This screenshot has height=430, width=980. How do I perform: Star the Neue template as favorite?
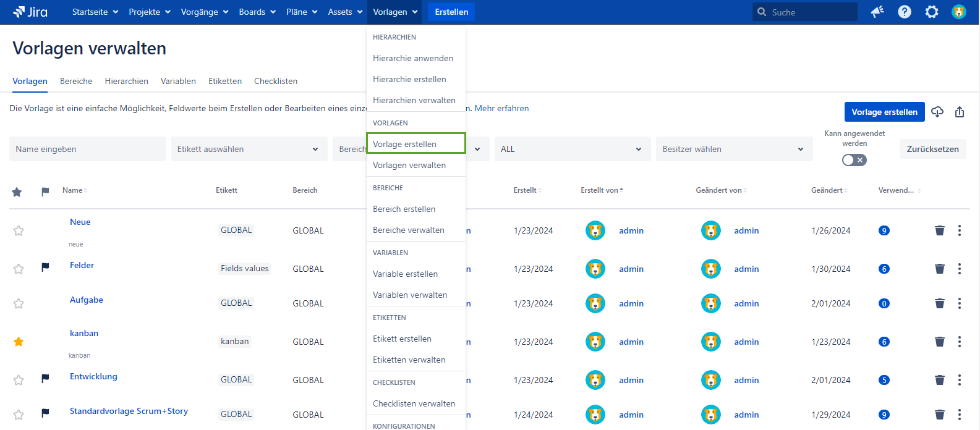[19, 230]
